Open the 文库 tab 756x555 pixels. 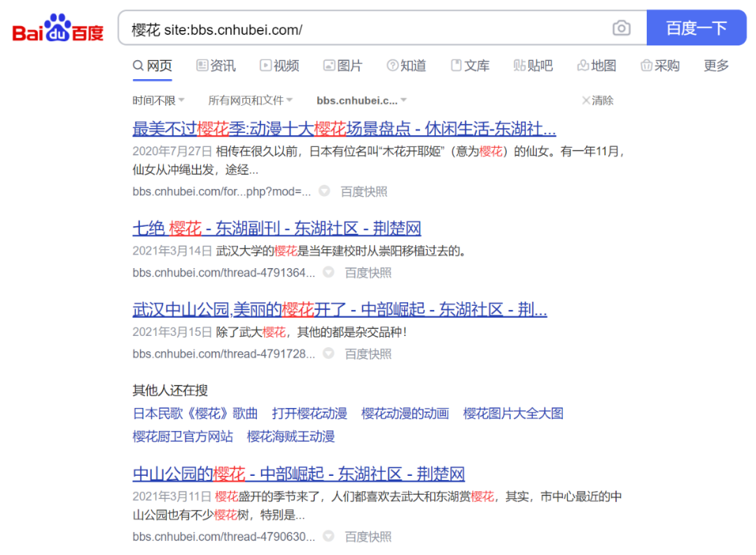(470, 66)
